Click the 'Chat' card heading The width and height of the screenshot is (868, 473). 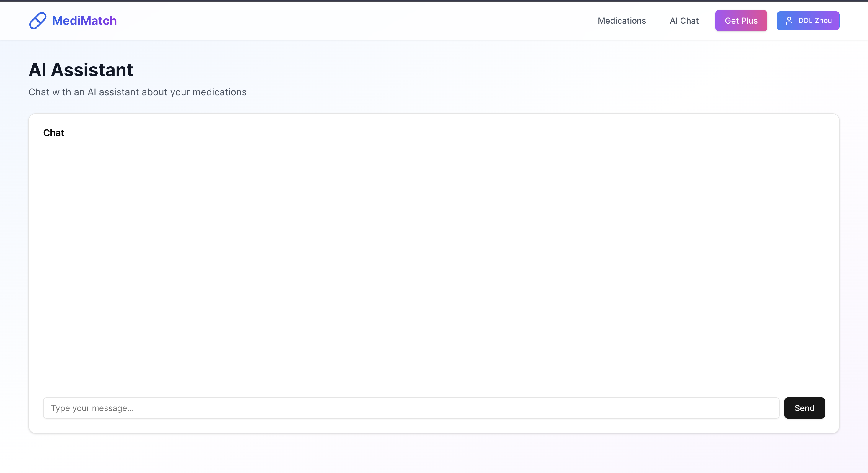pyautogui.click(x=53, y=133)
